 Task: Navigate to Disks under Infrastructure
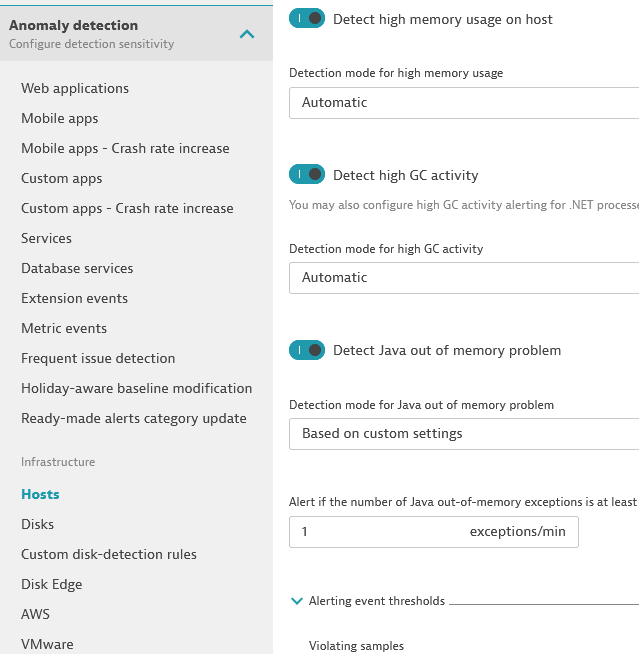click(x=38, y=524)
